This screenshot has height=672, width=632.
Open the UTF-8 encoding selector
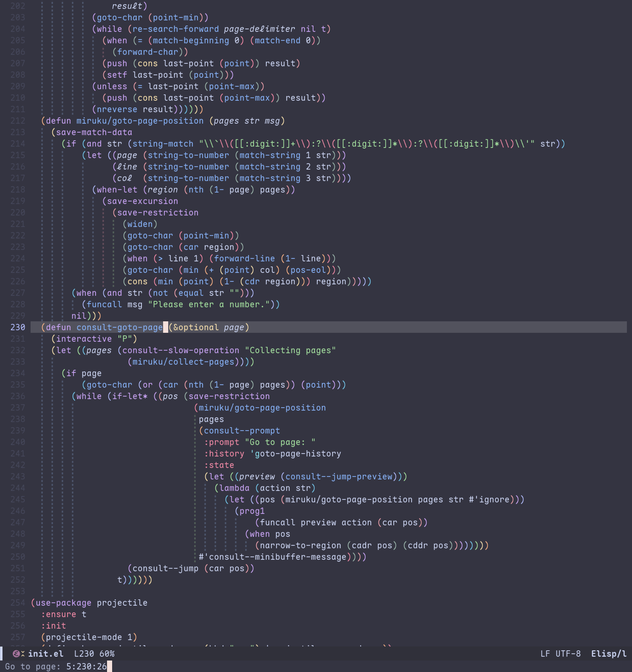pos(568,654)
